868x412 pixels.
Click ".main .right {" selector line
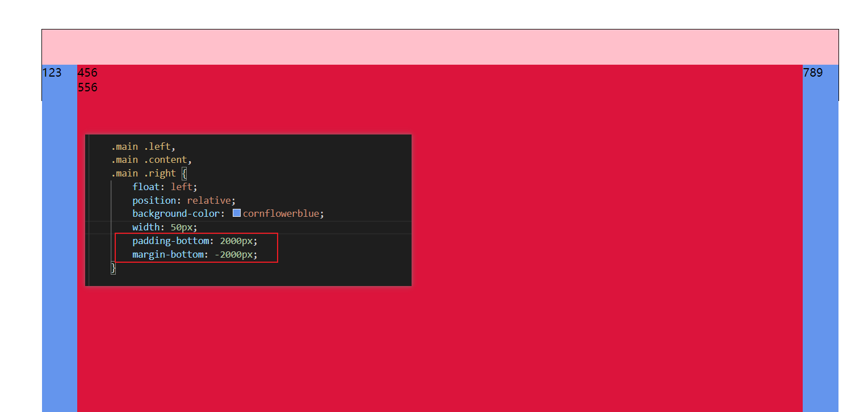click(x=149, y=173)
